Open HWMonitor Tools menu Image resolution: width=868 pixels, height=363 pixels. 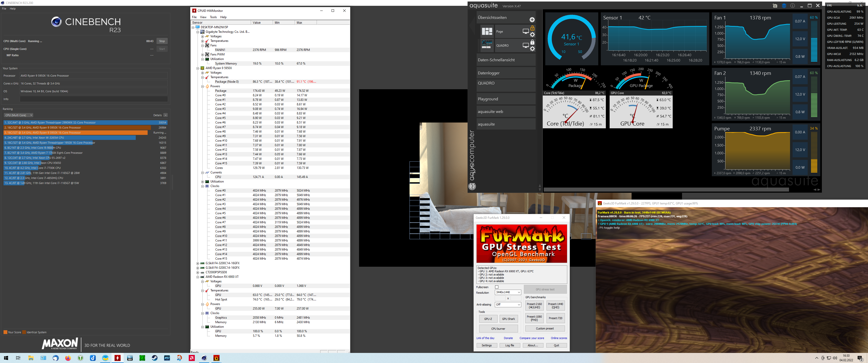[x=213, y=17]
